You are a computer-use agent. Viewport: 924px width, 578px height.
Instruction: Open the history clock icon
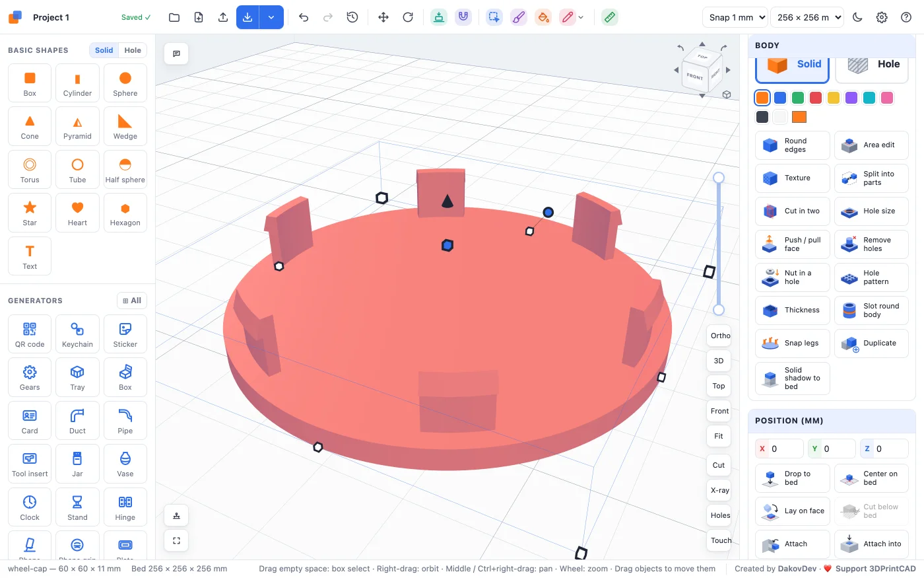[x=352, y=17]
